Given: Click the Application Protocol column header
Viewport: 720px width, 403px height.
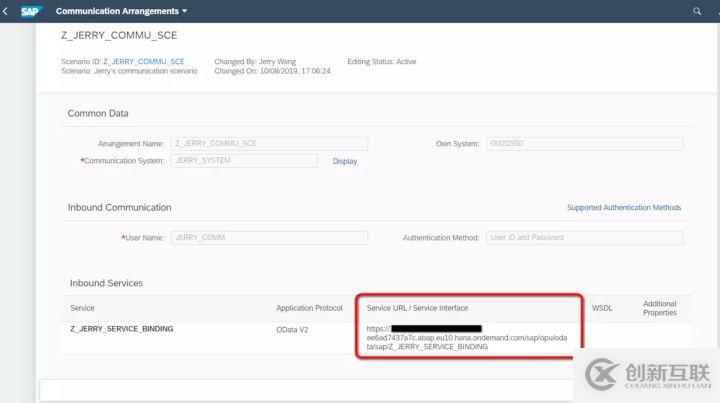Looking at the screenshot, I should [309, 308].
